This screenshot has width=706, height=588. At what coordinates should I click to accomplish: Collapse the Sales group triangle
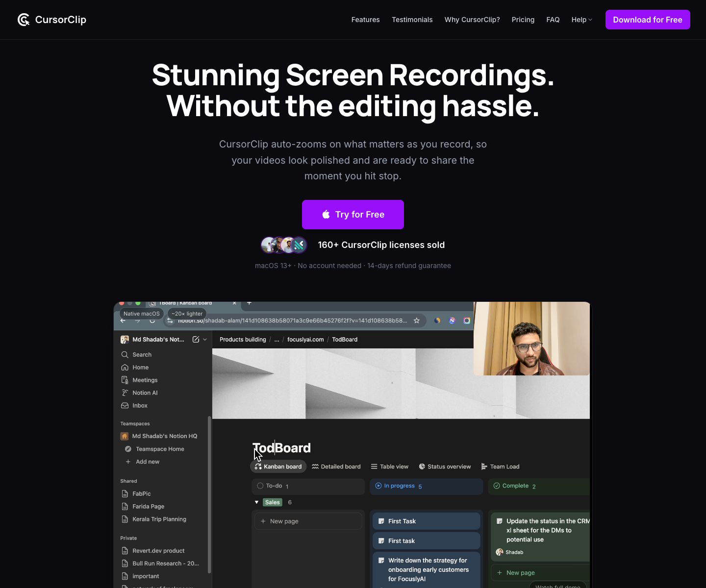pos(256,502)
